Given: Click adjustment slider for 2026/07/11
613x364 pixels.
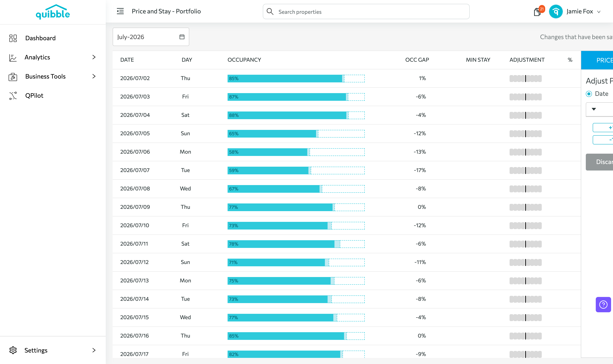Looking at the screenshot, I should point(525,244).
